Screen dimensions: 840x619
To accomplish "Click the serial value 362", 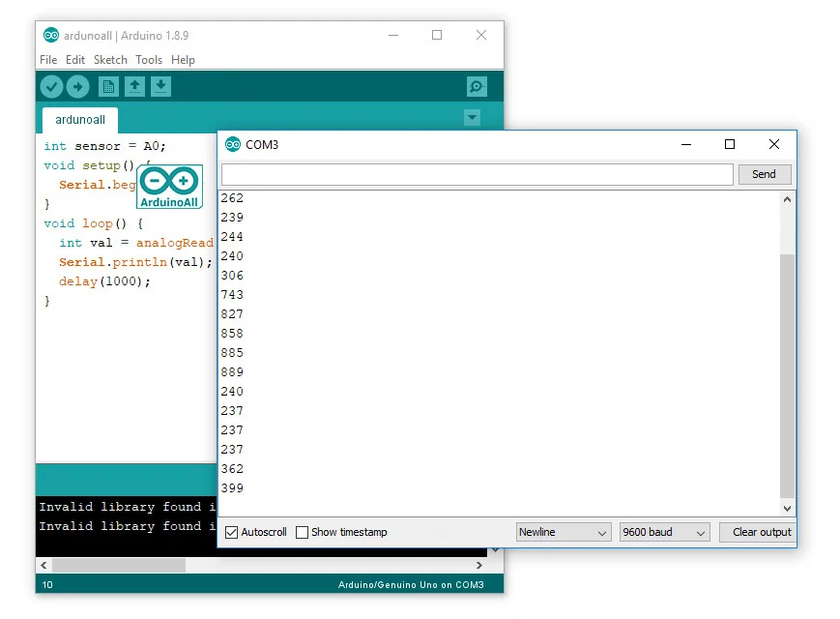I will tap(232, 469).
